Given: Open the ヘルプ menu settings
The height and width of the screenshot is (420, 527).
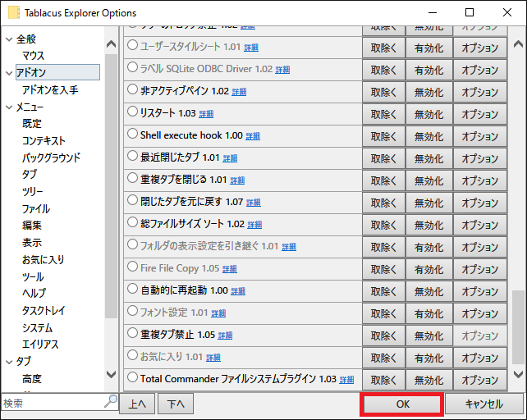Looking at the screenshot, I should tap(34, 294).
